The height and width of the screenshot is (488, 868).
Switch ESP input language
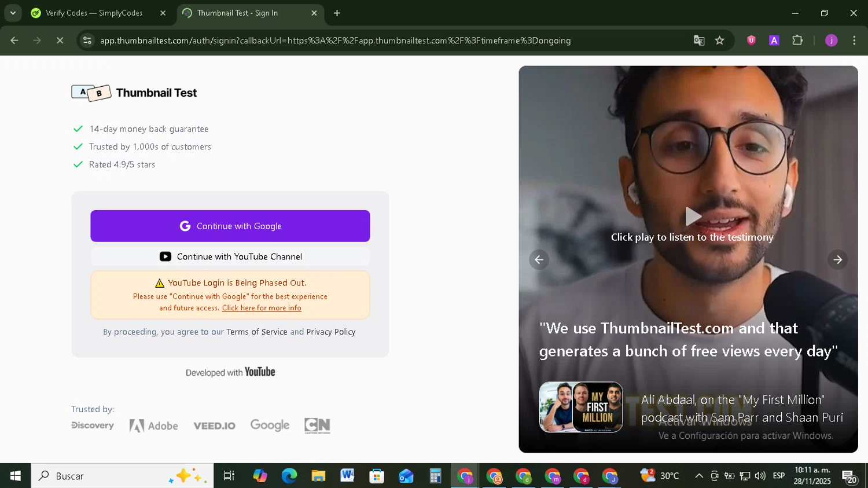779,476
